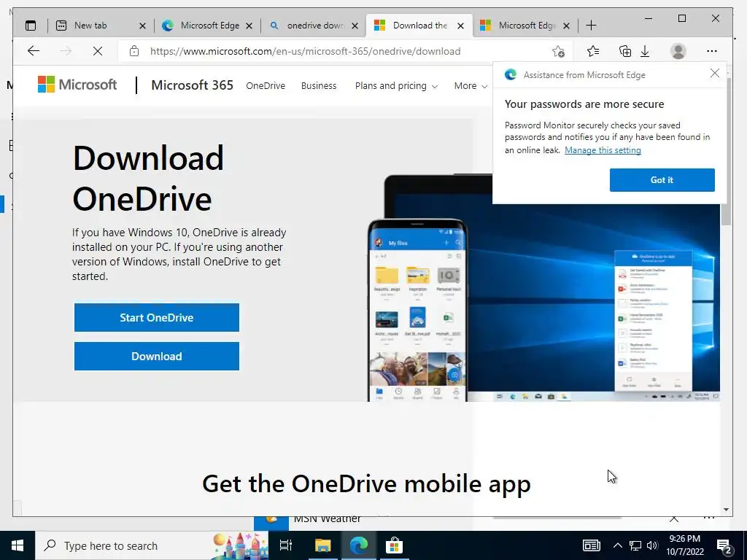
Task: Stop loading the current page
Action: click(x=98, y=51)
